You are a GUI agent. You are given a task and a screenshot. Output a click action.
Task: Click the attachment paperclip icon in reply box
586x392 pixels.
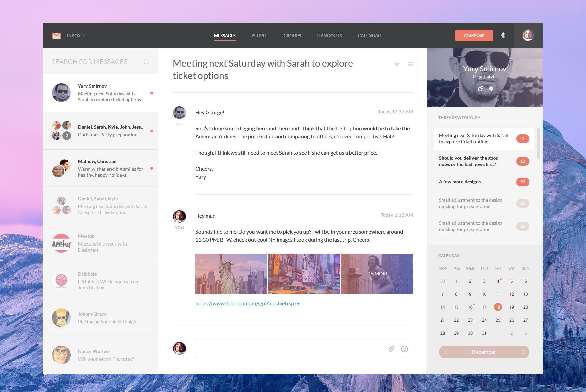tap(391, 349)
